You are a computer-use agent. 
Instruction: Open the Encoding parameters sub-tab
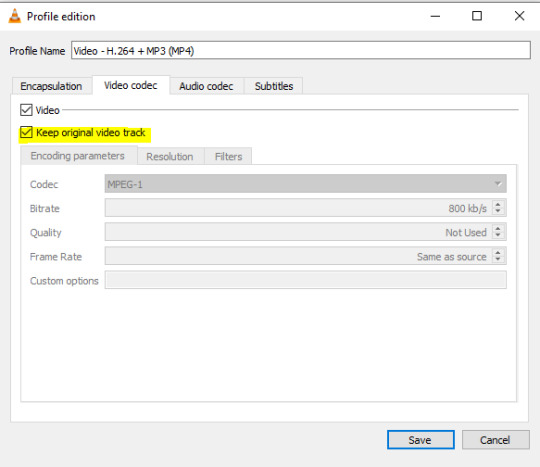coord(78,156)
